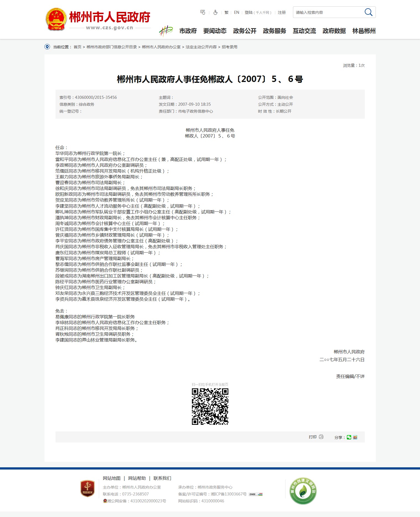Image resolution: width=420 pixels, height=517 pixels.
Task: Open the 要闻动态 navigation menu
Action: (x=215, y=31)
